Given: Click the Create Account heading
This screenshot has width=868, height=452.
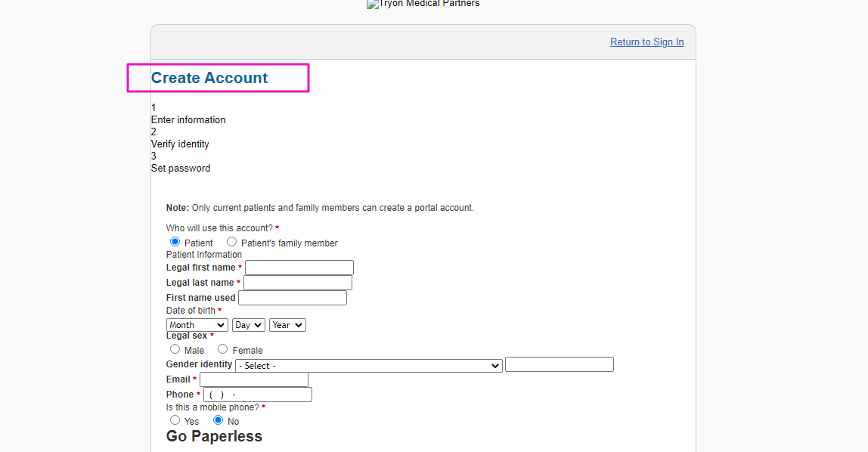Looking at the screenshot, I should tap(209, 78).
